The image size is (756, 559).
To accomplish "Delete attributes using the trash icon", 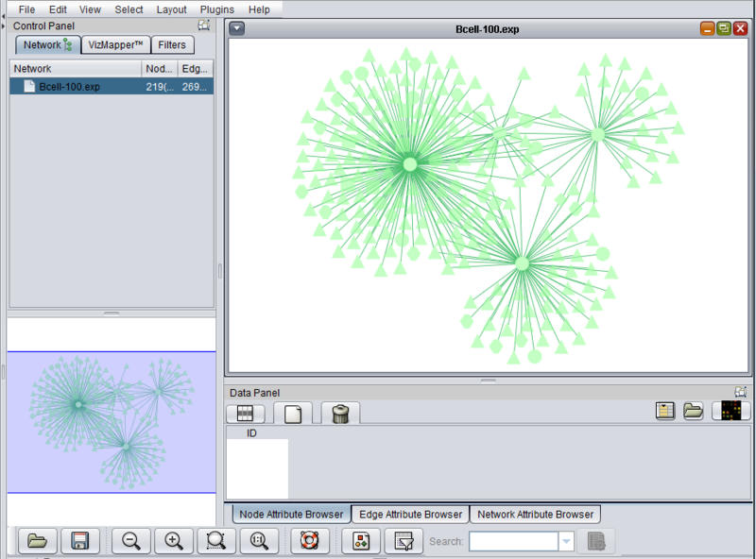I will pyautogui.click(x=337, y=413).
